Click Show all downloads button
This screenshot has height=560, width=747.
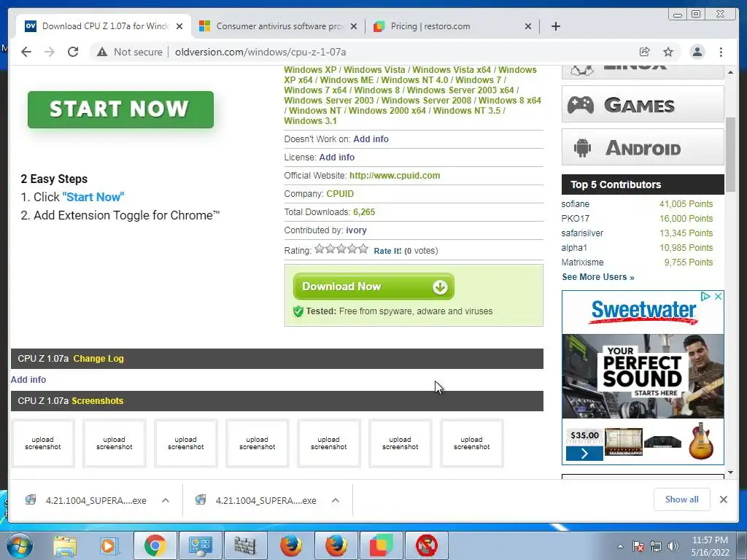coord(682,499)
